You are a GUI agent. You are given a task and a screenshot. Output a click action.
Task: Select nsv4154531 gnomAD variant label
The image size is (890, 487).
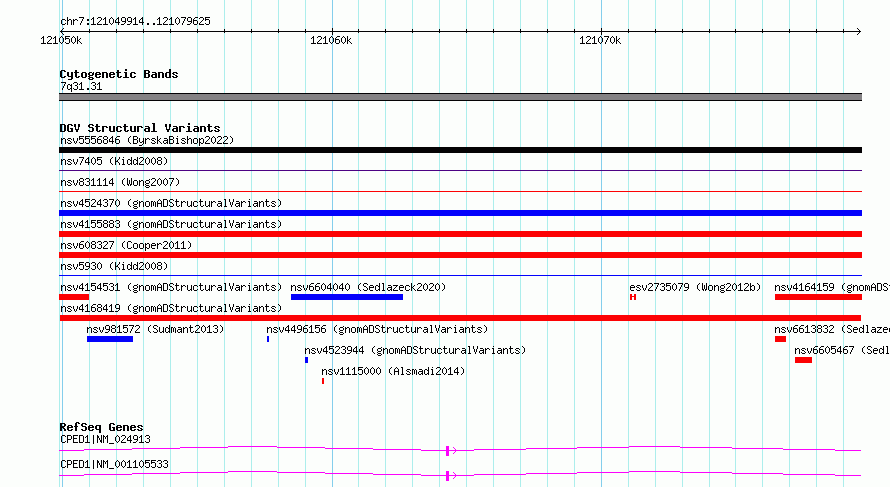click(x=171, y=287)
